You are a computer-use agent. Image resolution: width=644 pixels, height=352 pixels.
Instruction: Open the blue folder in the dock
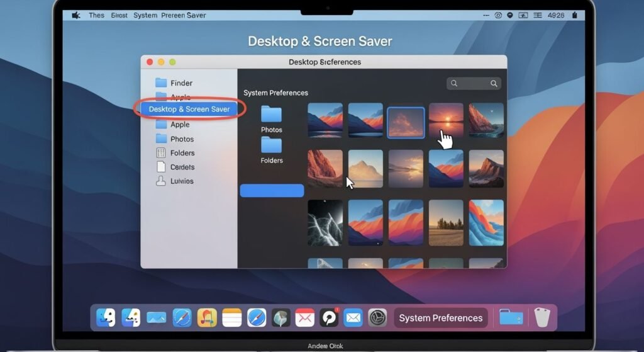(x=511, y=317)
